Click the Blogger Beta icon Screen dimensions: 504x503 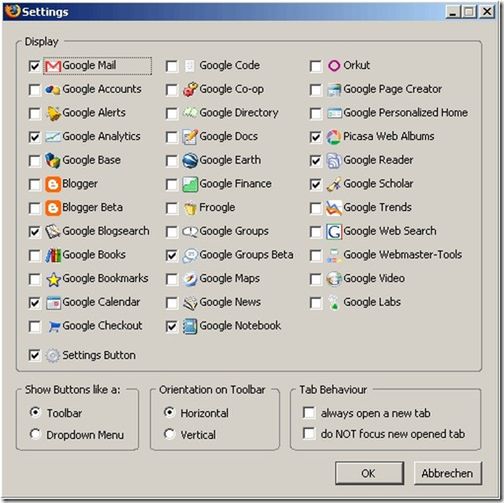tap(53, 208)
